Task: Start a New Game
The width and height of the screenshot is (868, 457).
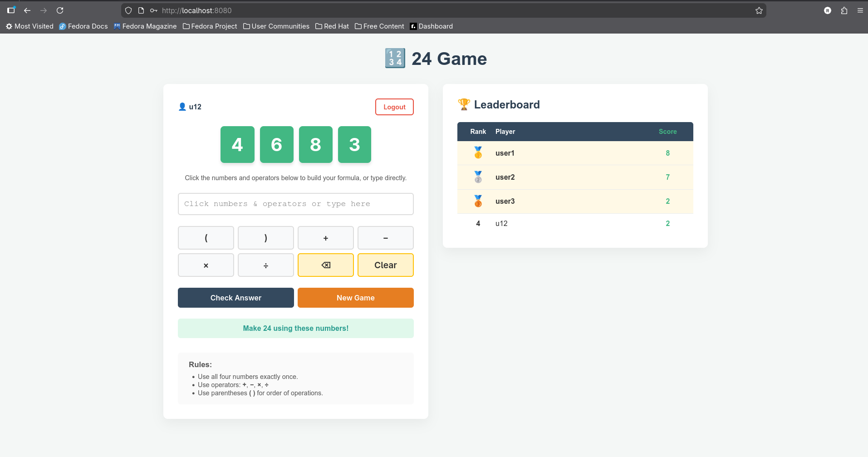Action: tap(355, 298)
